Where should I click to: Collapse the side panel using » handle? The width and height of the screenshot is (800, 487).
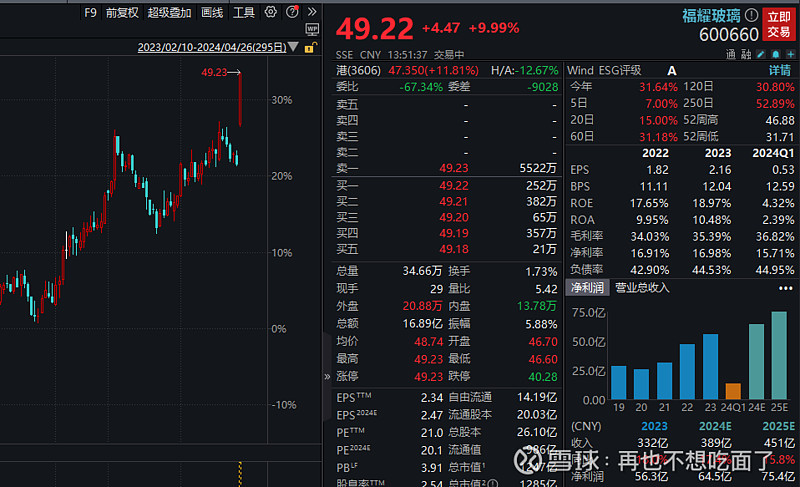[x=327, y=377]
